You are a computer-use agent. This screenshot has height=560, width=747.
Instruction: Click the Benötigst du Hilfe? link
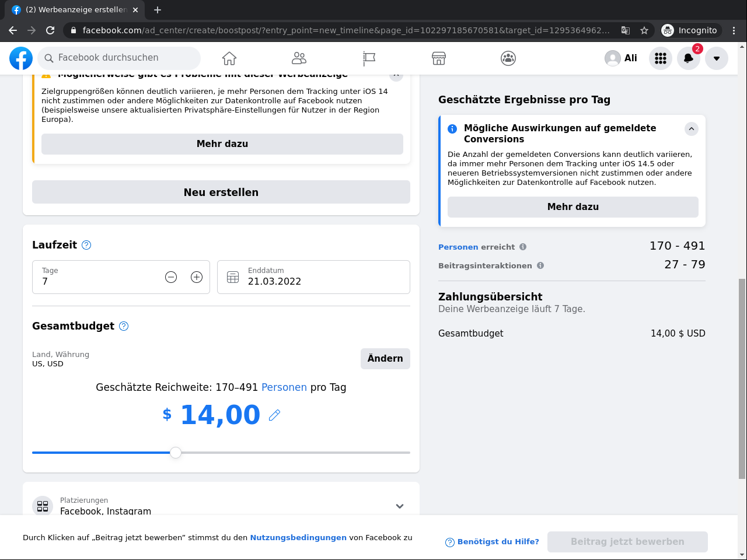pos(492,542)
